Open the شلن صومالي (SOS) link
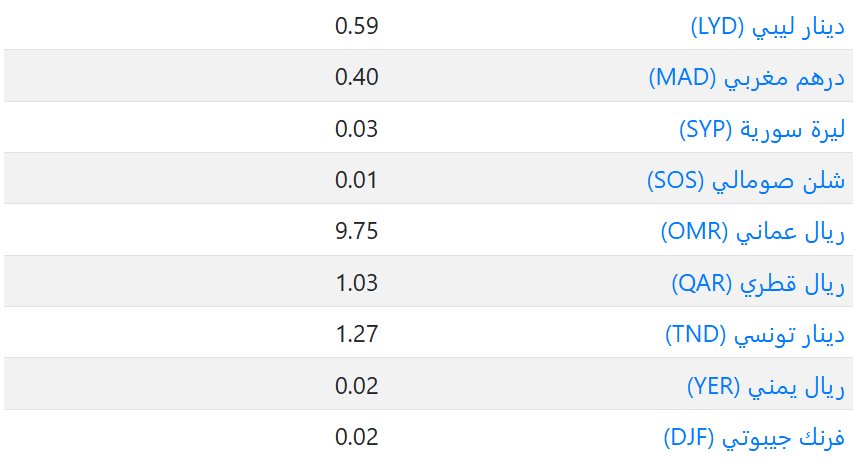This screenshot has width=853, height=461. tap(746, 181)
